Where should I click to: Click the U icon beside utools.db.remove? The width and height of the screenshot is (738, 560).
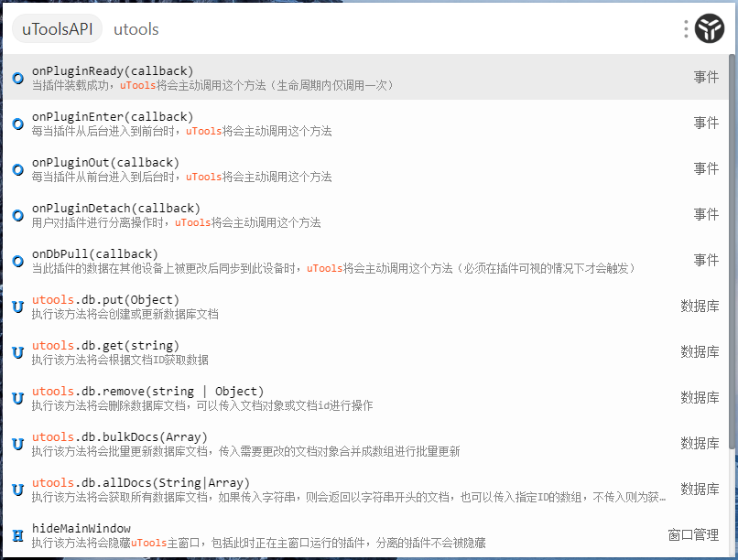pyautogui.click(x=18, y=398)
